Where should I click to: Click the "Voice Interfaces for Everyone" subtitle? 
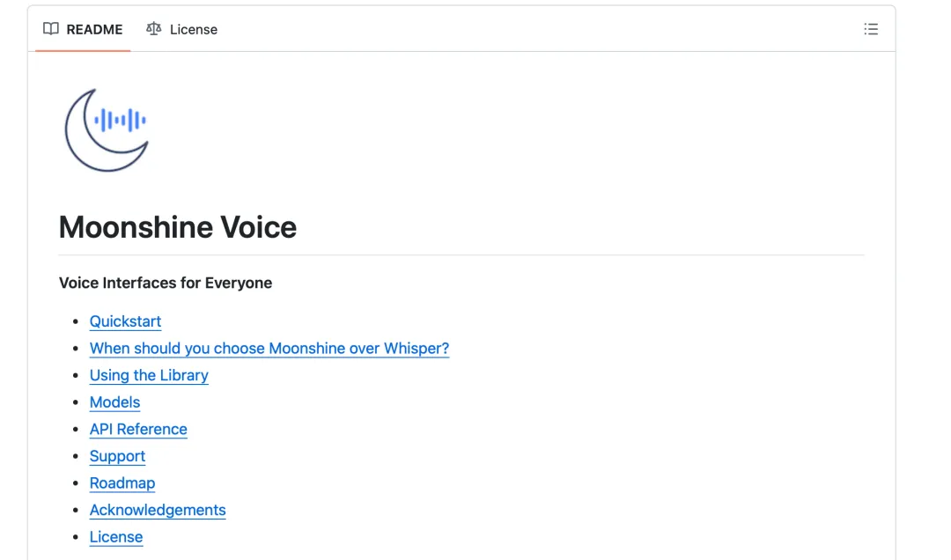tap(166, 283)
